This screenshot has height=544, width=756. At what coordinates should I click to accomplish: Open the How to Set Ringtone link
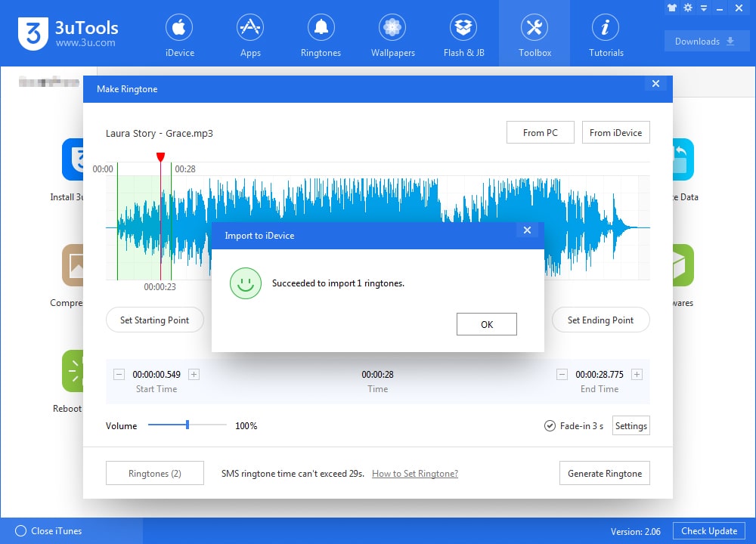pos(414,473)
